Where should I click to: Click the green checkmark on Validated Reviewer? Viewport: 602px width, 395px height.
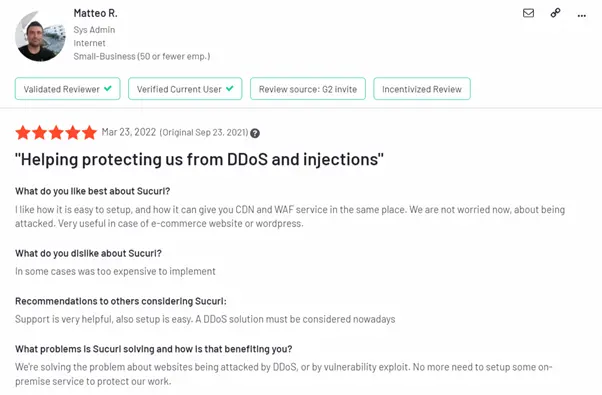point(108,88)
